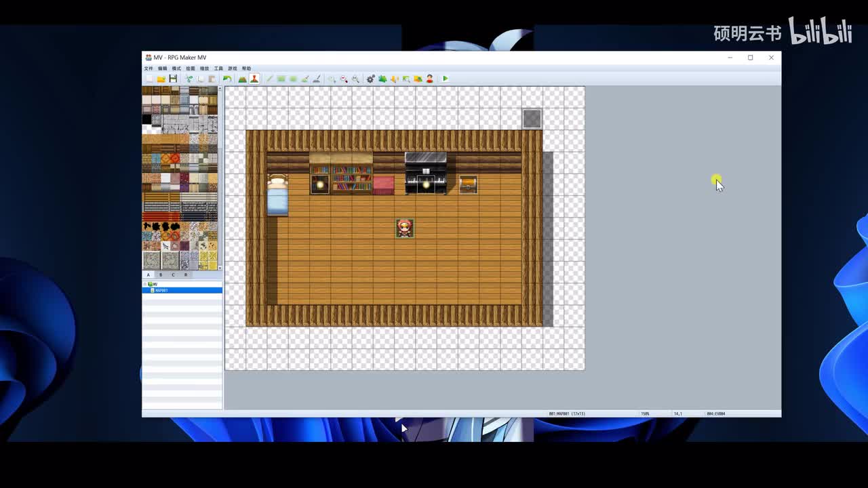Screen dimensions: 868x488
Task: Click the 004:EV004 event label in status bar
Action: [x=716, y=413]
